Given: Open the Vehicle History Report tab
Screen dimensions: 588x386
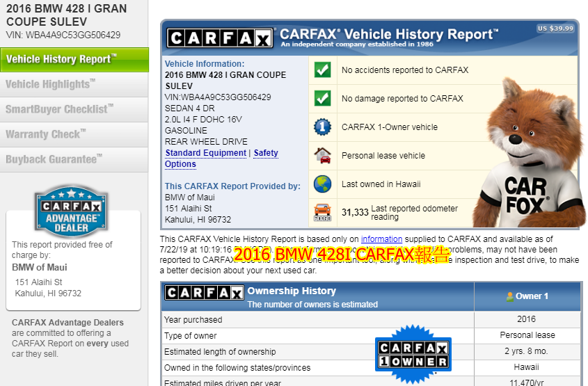Looking at the screenshot, I should pyautogui.click(x=74, y=60).
